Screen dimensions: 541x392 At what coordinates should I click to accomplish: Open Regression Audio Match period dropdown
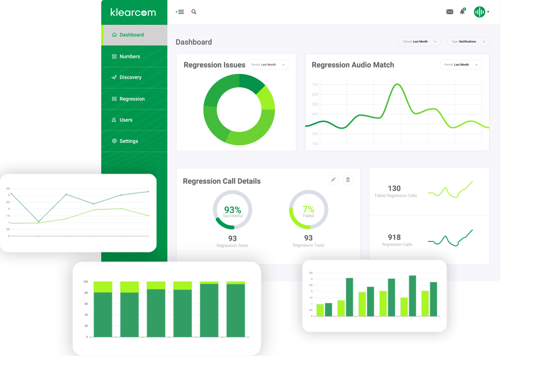pos(461,65)
